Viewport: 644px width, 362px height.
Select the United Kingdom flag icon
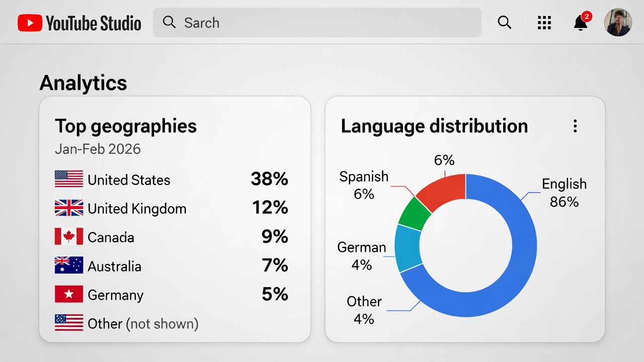point(68,208)
